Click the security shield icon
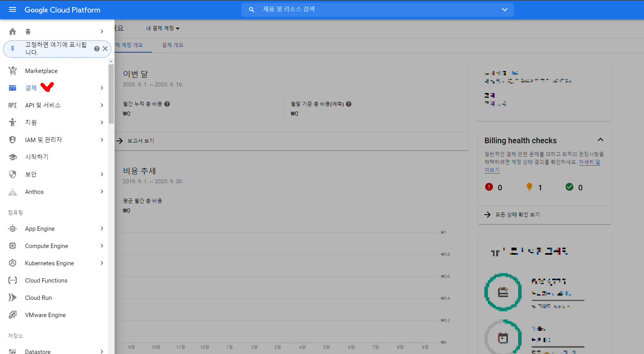This screenshot has height=354, width=644. [13, 174]
